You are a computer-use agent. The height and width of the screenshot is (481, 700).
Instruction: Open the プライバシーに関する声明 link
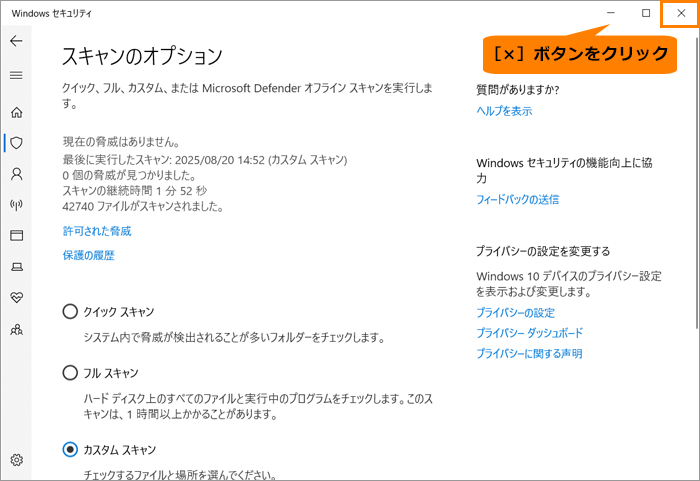(529, 353)
